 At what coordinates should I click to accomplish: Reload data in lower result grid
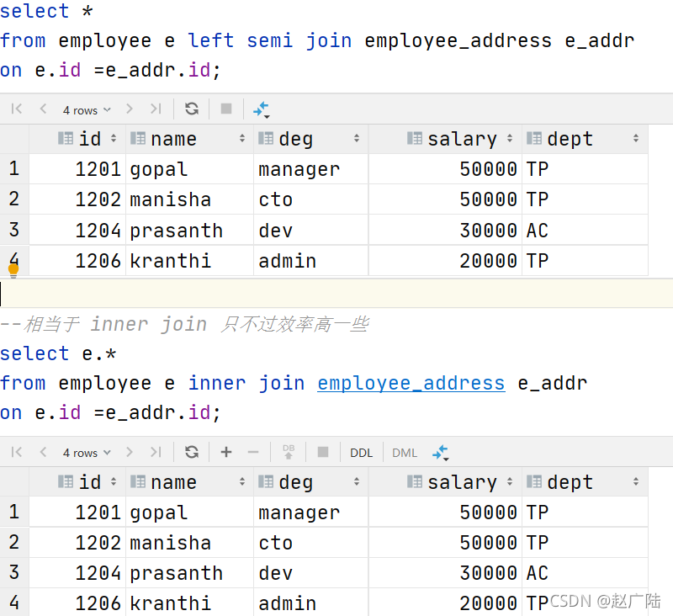(x=192, y=452)
